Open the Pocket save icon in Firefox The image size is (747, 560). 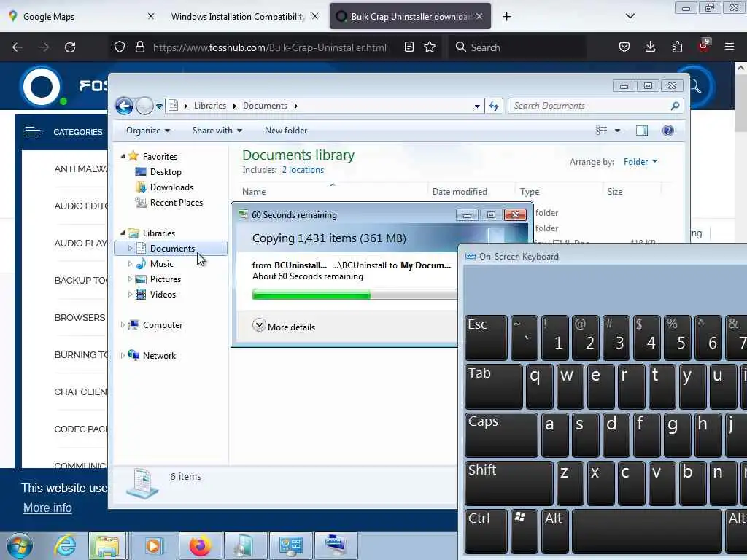click(624, 47)
